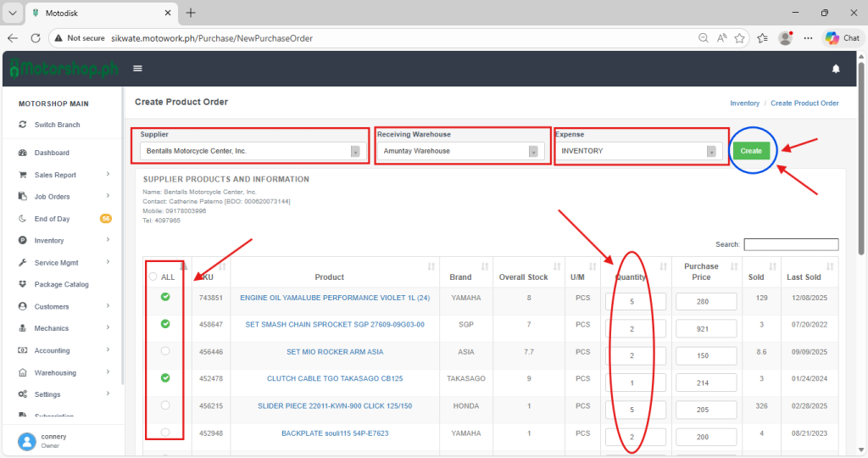The width and height of the screenshot is (868, 458).
Task: Click the green Create button
Action: [751, 151]
